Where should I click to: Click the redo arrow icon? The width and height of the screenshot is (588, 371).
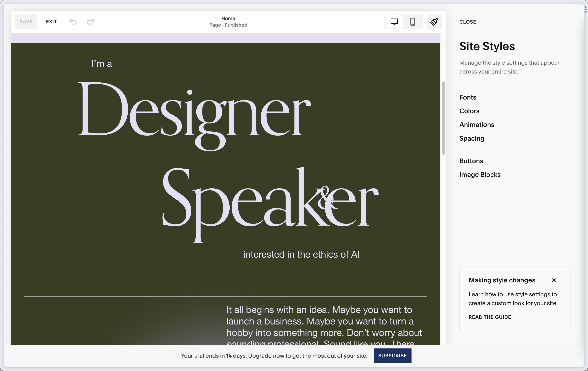(x=91, y=22)
